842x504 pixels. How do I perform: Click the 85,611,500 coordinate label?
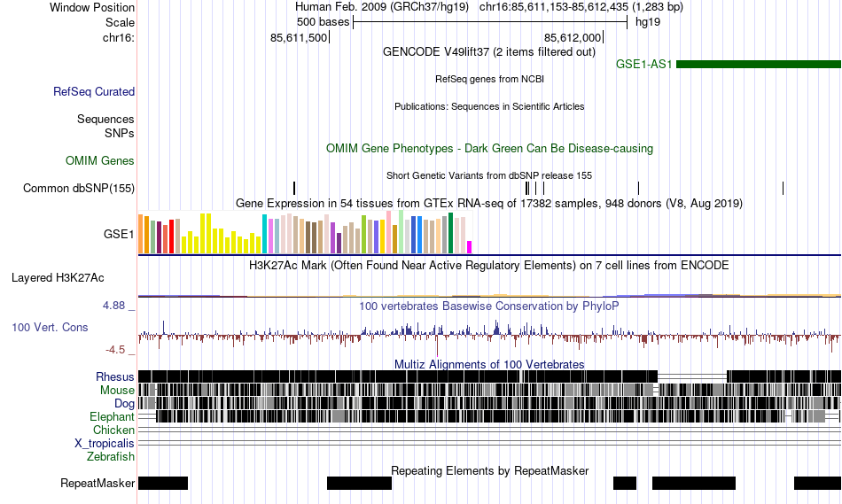(299, 37)
